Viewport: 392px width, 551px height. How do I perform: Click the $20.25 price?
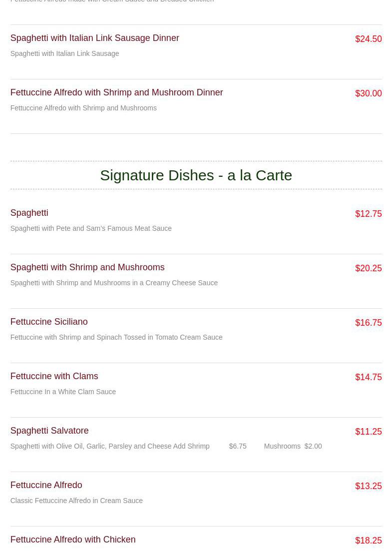(x=368, y=268)
